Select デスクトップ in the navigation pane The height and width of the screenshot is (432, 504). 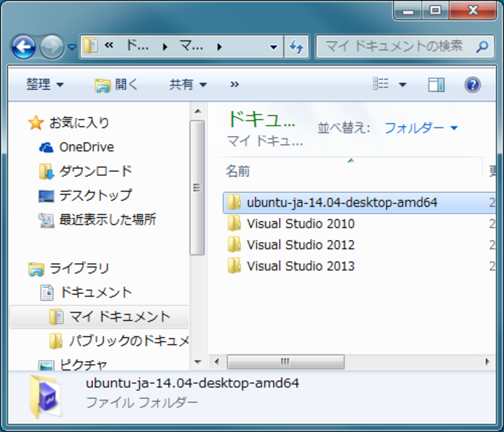pos(95,195)
